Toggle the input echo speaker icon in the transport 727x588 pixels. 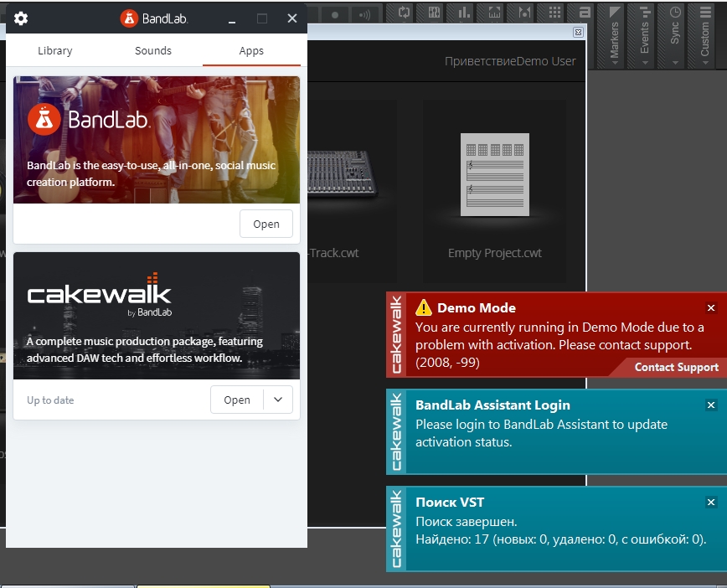point(364,15)
